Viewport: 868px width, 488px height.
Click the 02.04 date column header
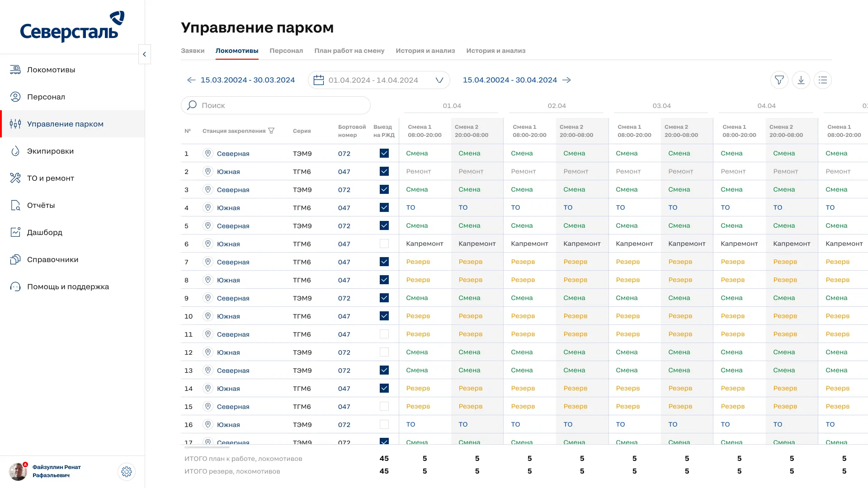pos(557,106)
